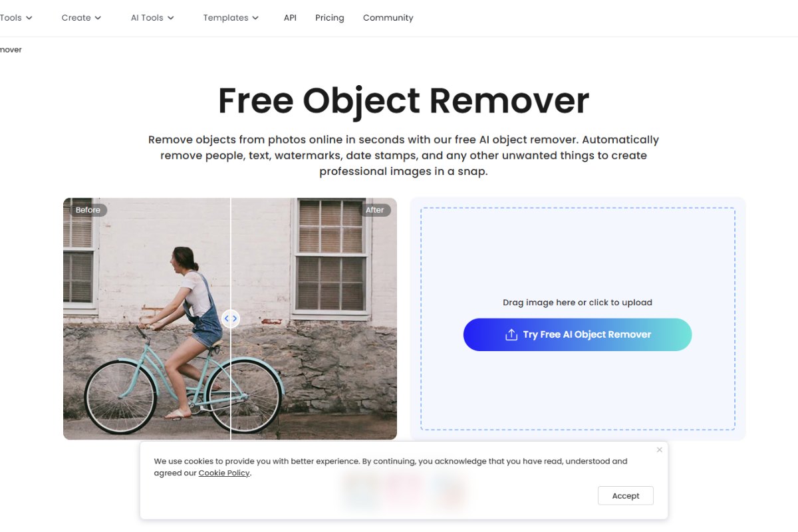
Task: Click the Before label on preview image
Action: [88, 210]
